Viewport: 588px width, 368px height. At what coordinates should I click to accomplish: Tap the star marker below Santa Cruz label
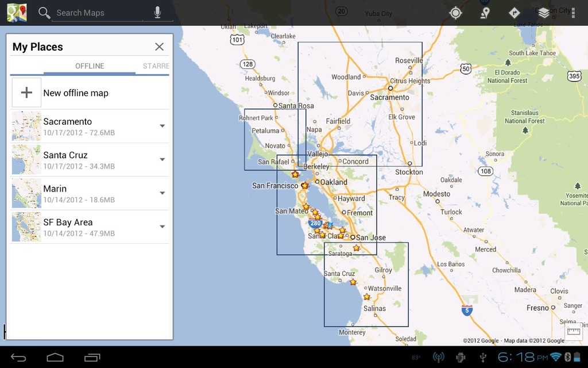(x=353, y=282)
